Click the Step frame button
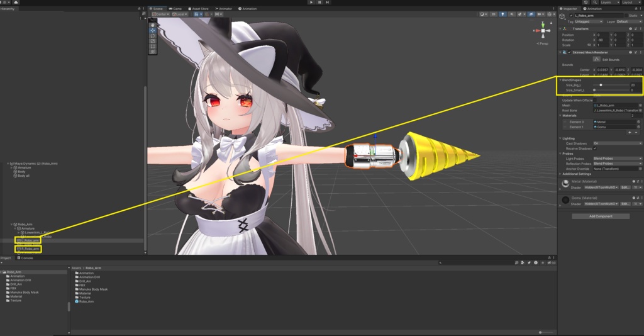The height and width of the screenshot is (336, 644). point(327,3)
